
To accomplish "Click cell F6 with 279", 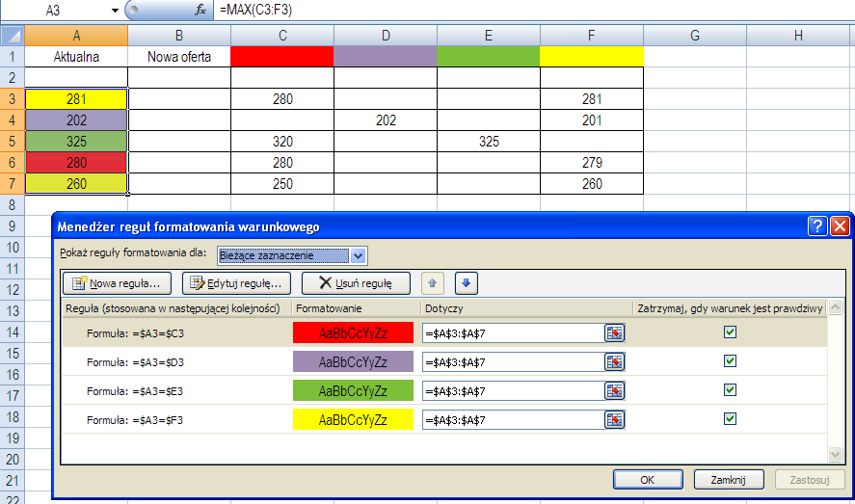I will tap(592, 162).
